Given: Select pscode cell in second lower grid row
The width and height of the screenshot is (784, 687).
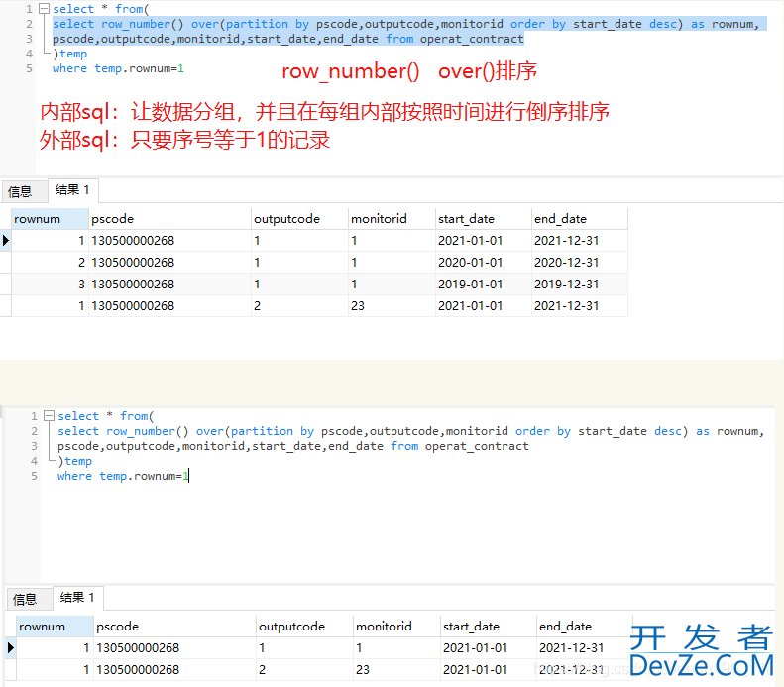Looking at the screenshot, I should 175,670.
